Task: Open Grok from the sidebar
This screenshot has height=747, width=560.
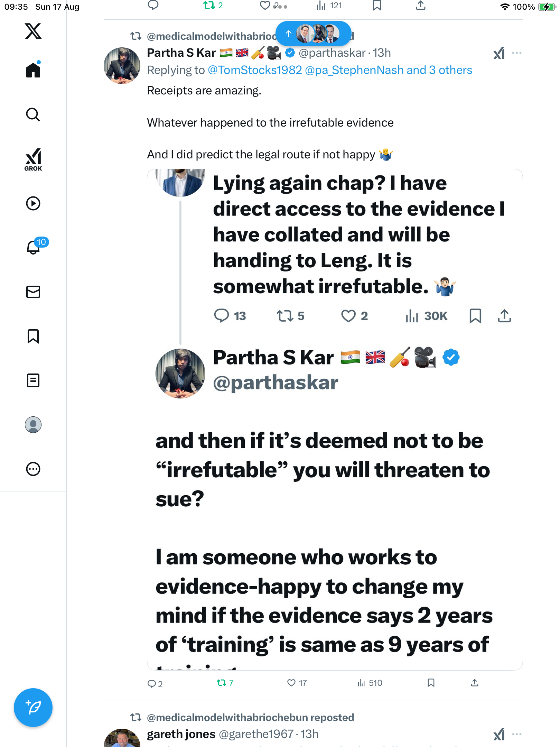Action: click(33, 159)
